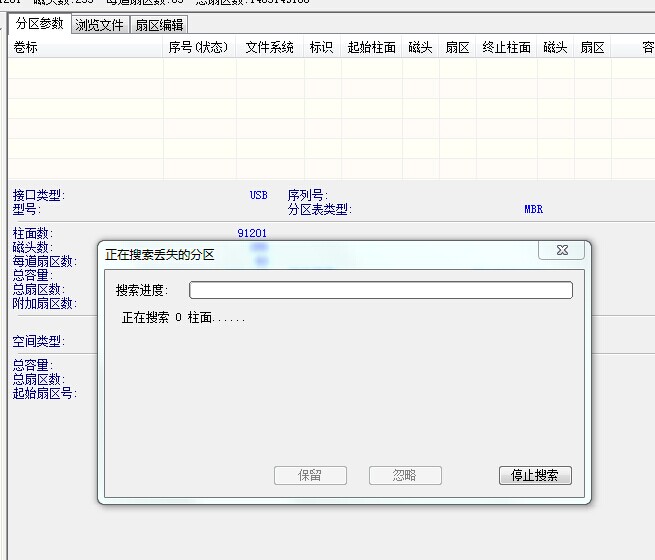Click the 卷标 column header
Screen dimensions: 655x560
point(85,47)
